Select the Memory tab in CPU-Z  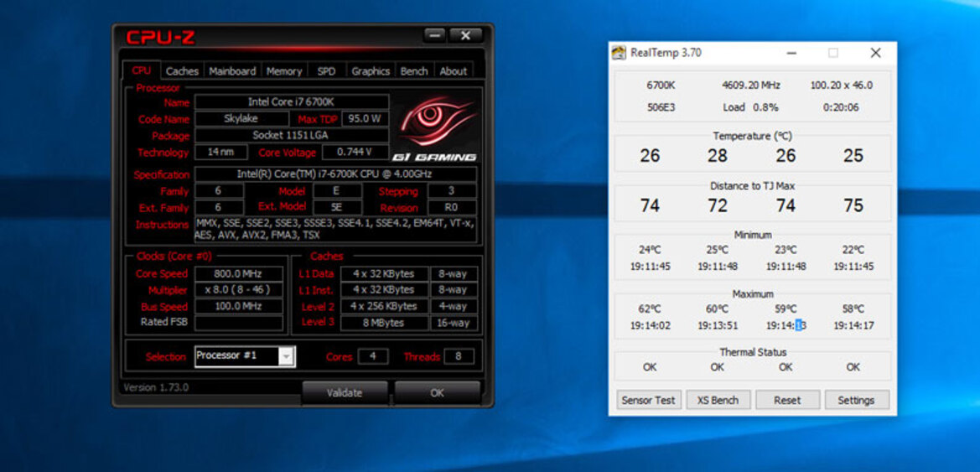[283, 71]
